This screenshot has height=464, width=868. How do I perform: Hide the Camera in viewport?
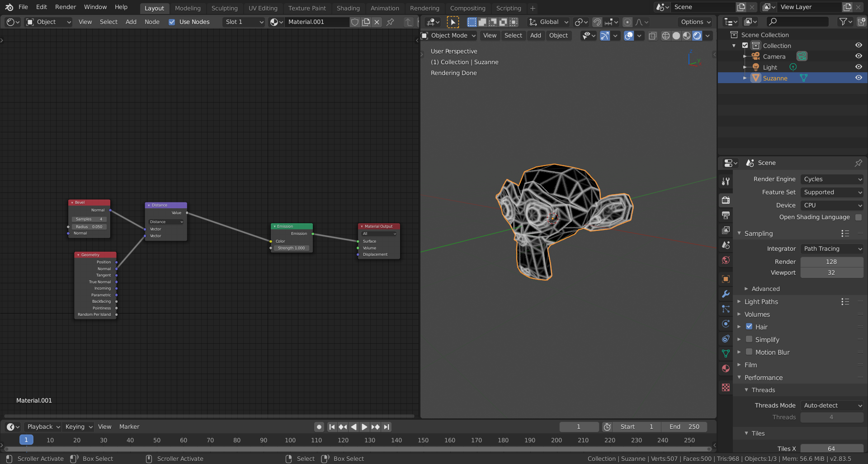[x=859, y=56]
